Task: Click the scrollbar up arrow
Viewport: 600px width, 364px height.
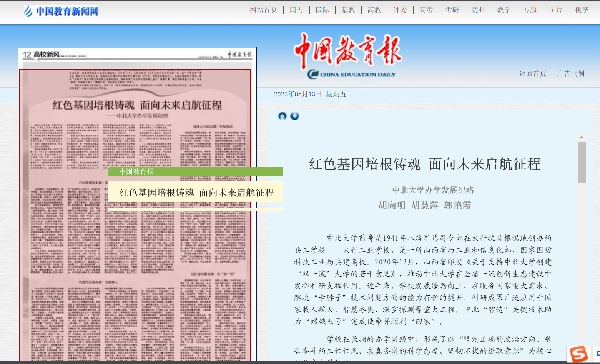Action: (x=582, y=137)
